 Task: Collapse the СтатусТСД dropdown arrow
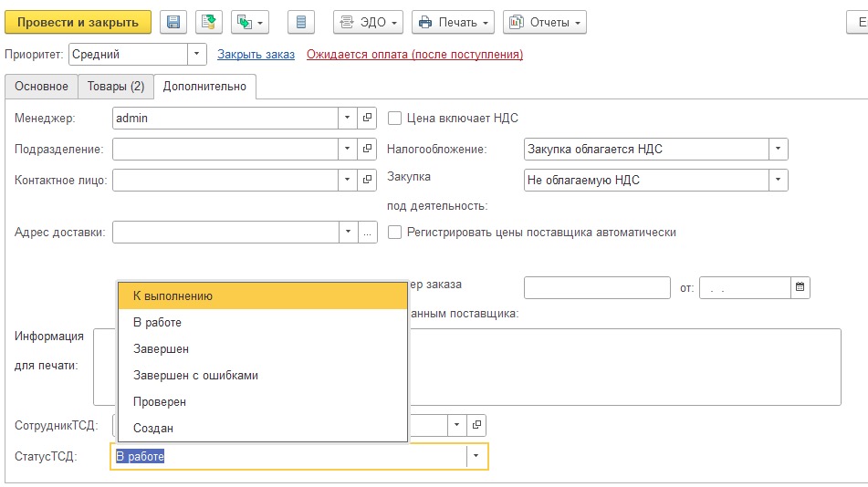[476, 457]
